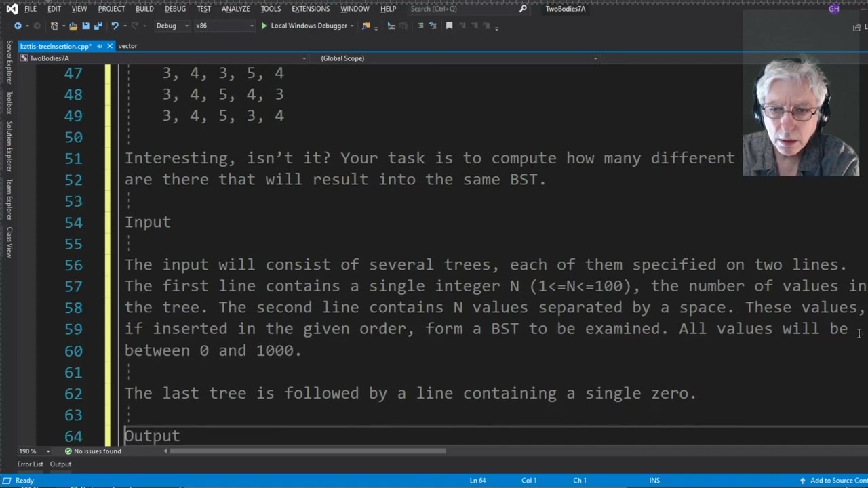Image resolution: width=868 pixels, height=488 pixels.
Task: Click the Visual Studio logo icon
Action: (12, 9)
